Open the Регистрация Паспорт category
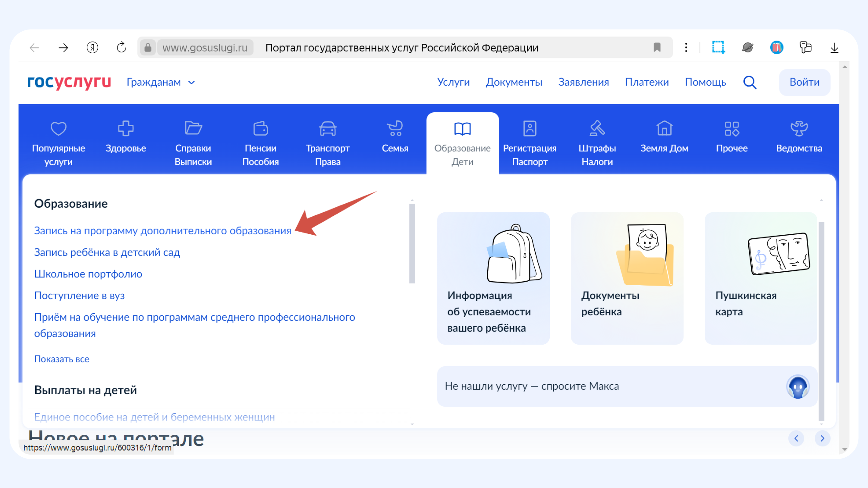868x488 pixels. click(x=530, y=143)
